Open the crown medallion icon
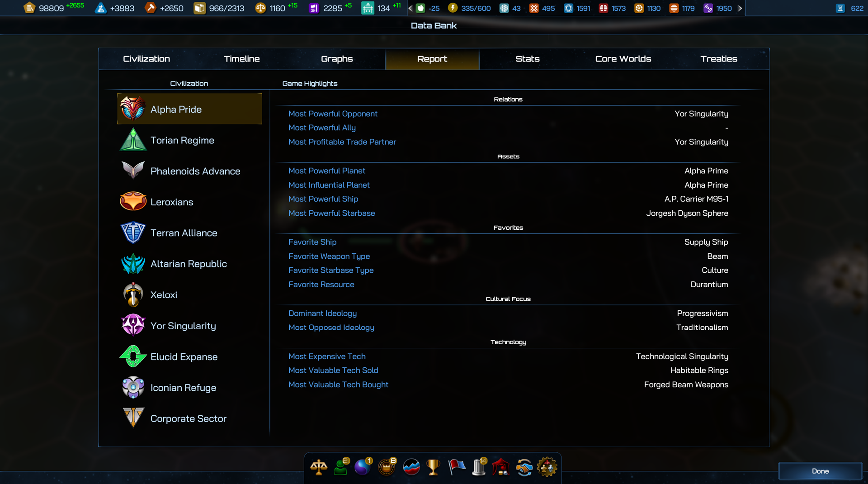This screenshot has width=868, height=484. [387, 467]
